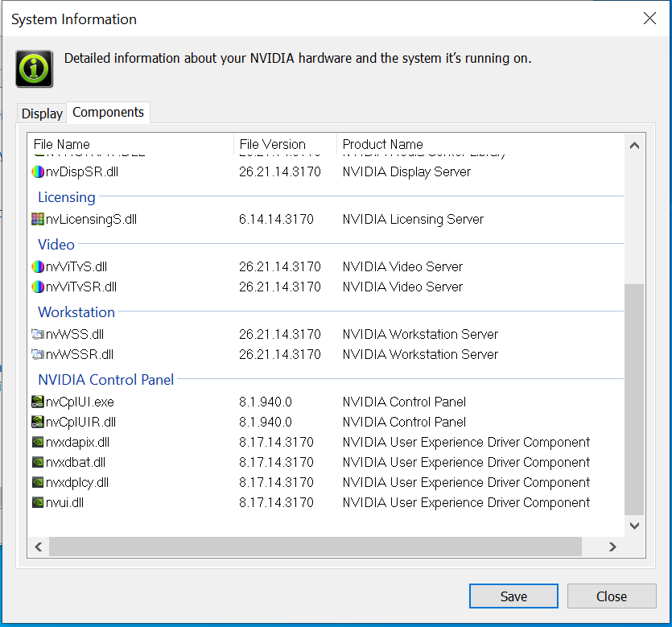Click version 26.21.14.3170 of nvWSSR.dll

click(x=280, y=354)
